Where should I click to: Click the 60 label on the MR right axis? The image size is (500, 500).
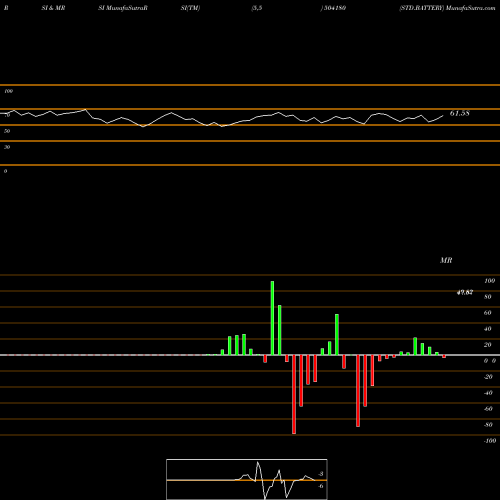(x=488, y=313)
